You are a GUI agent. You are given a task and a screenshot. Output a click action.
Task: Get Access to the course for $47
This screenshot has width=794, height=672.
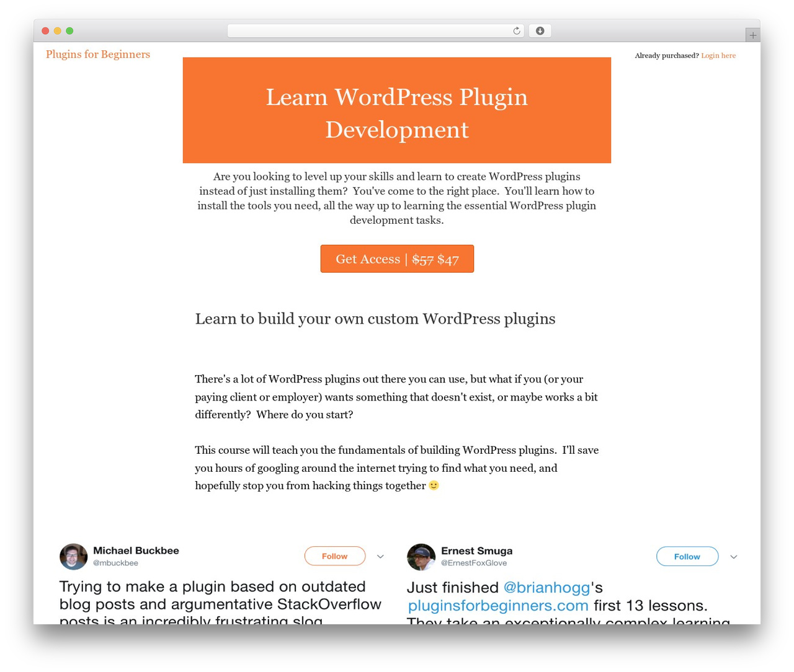click(397, 259)
